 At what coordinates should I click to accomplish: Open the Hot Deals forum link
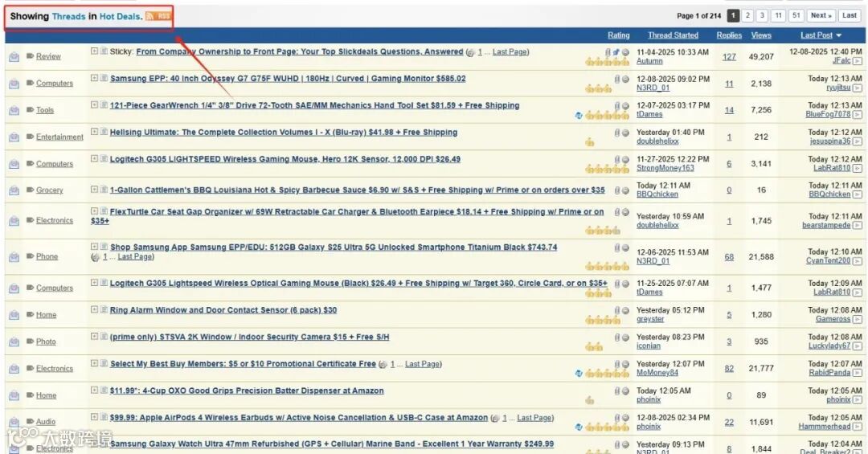[x=121, y=16]
